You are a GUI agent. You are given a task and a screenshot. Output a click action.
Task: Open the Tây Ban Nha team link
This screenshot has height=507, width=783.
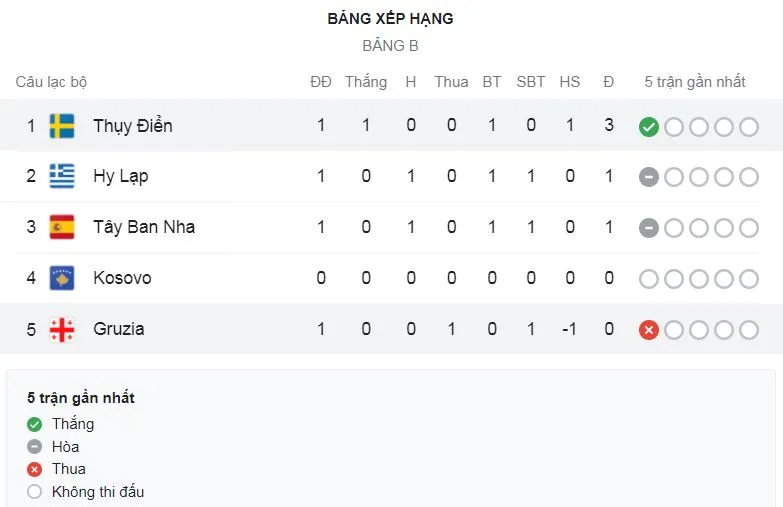(144, 227)
